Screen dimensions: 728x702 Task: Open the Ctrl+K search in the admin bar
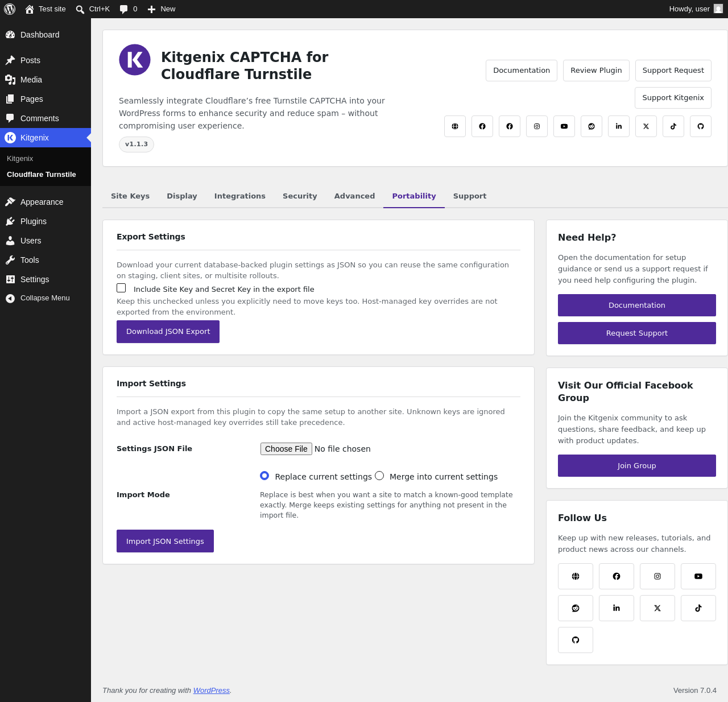(x=93, y=9)
